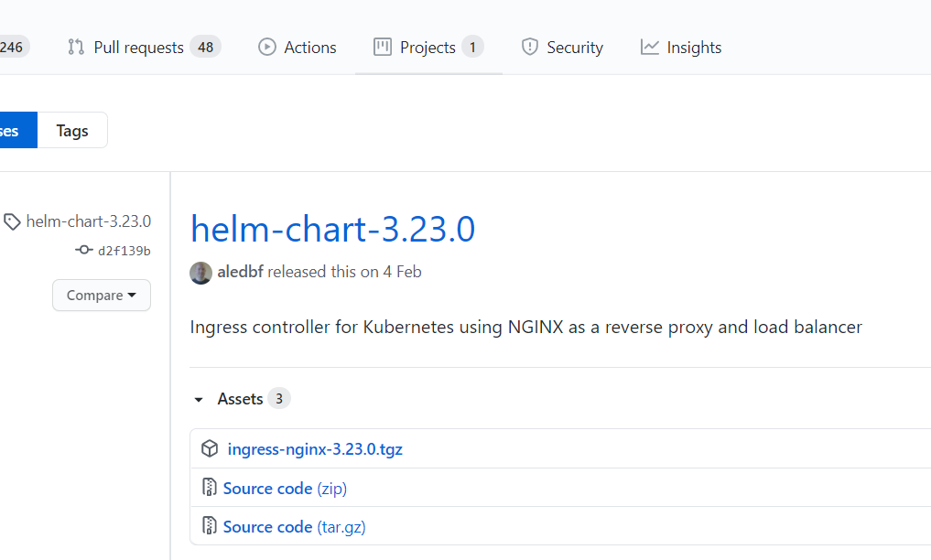Click the Ingress controller description text
The width and height of the screenshot is (931, 560).
pyautogui.click(x=526, y=328)
